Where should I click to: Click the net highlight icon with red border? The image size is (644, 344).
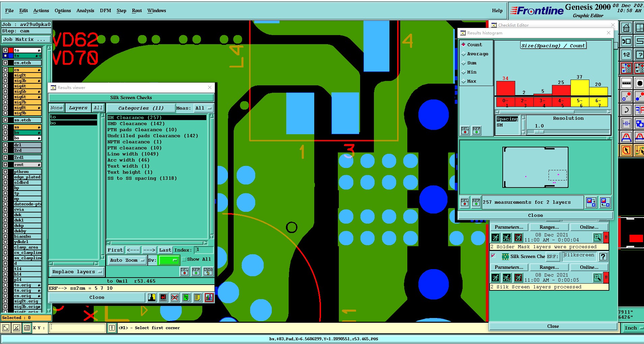click(626, 68)
